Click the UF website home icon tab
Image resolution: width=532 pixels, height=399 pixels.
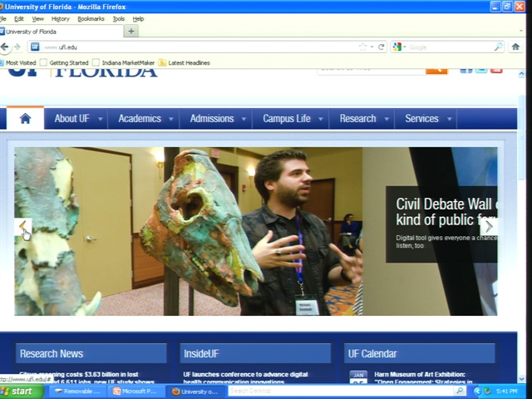25,118
